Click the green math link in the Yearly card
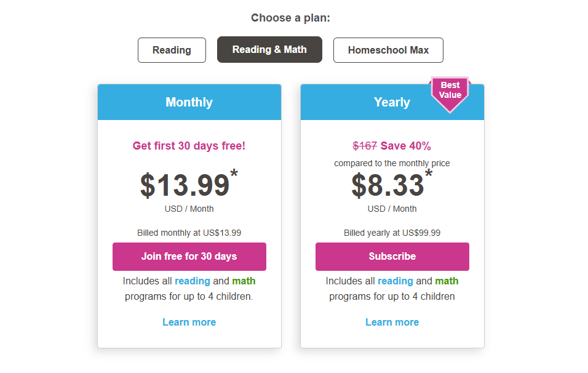The width and height of the screenshot is (588, 373). (447, 281)
